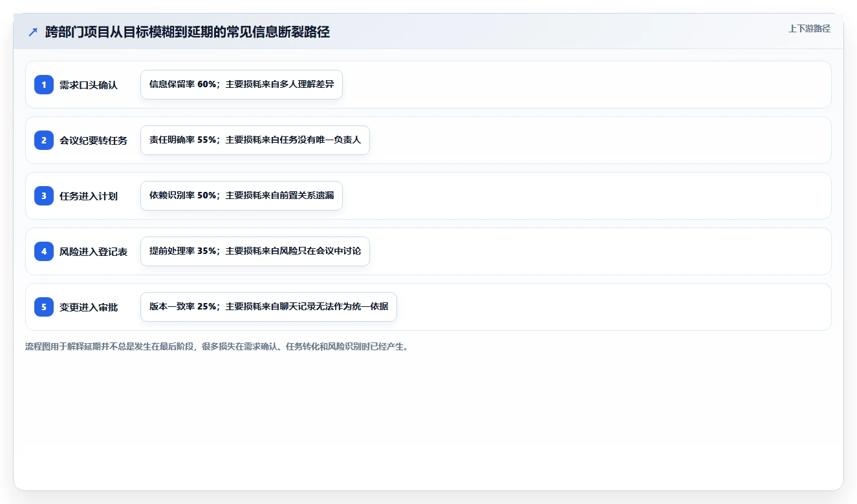Click the arrow icon beside the header title
The image size is (857, 504).
pos(33,32)
